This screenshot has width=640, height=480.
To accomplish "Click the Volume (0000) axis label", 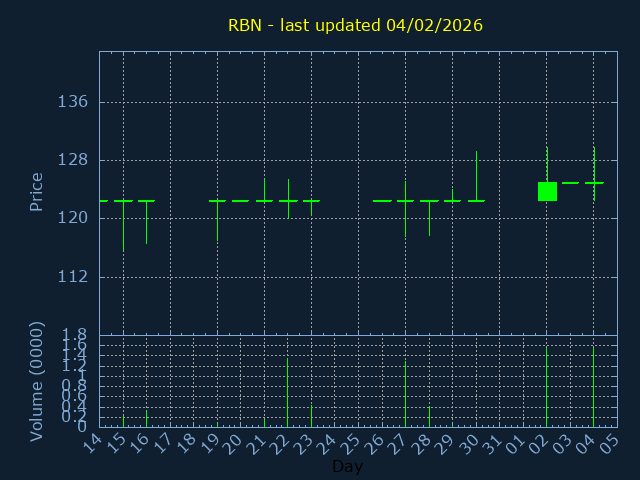I will coord(37,381).
